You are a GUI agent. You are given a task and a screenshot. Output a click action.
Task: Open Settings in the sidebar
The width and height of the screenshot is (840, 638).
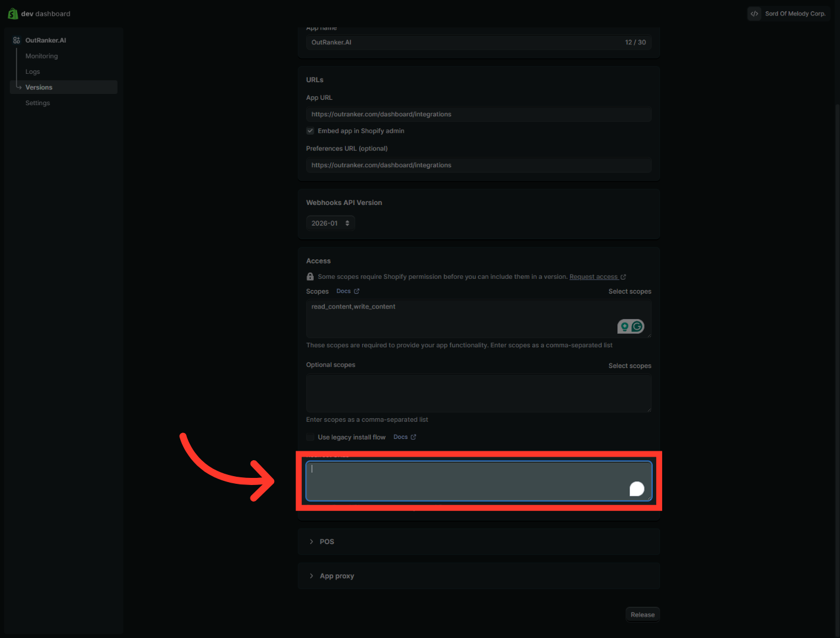38,103
